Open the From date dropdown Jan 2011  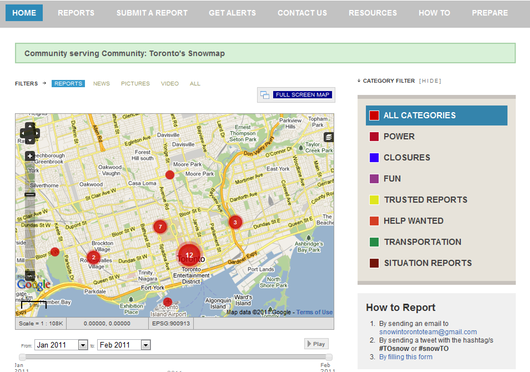tap(61, 345)
